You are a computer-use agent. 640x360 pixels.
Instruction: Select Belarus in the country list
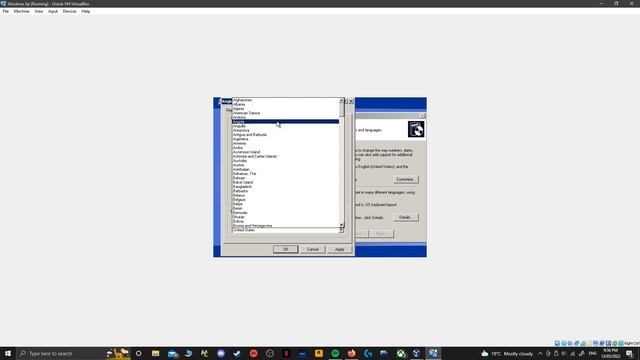(285, 196)
